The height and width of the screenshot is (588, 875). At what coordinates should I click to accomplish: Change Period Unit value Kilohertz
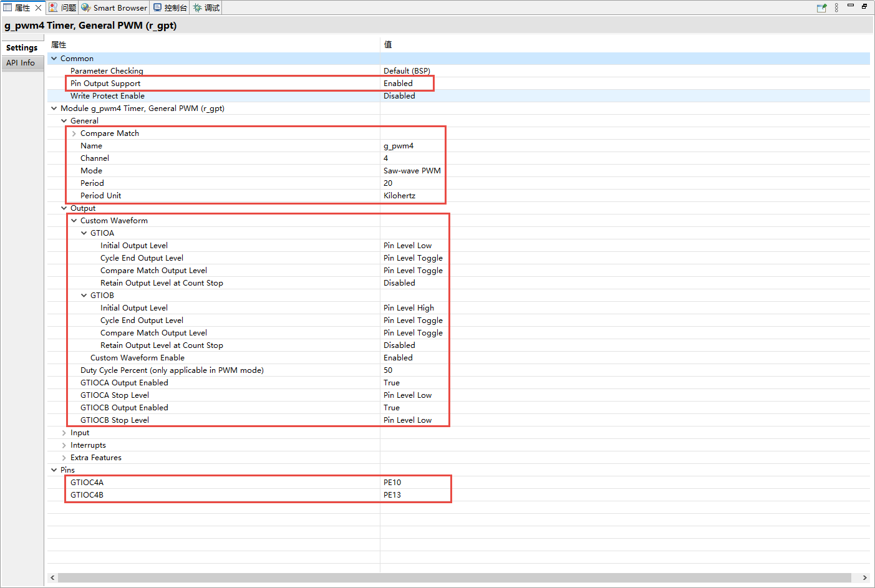(x=399, y=196)
